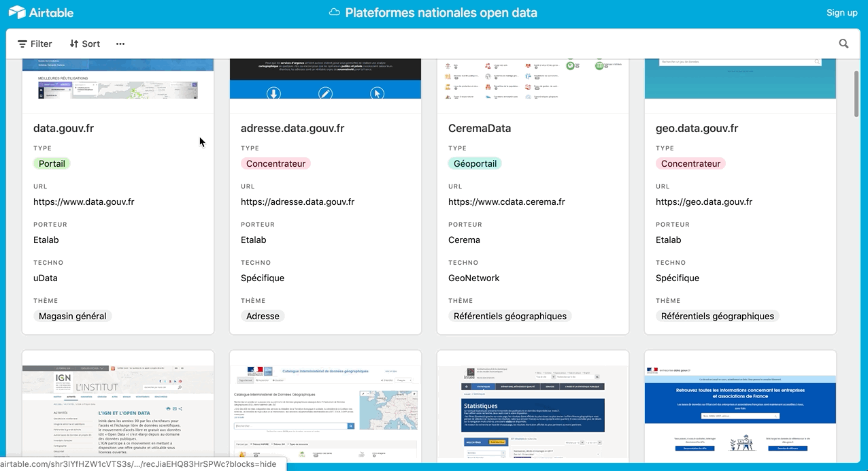Open the three-dot more options menu
This screenshot has height=471, width=868.
(120, 44)
